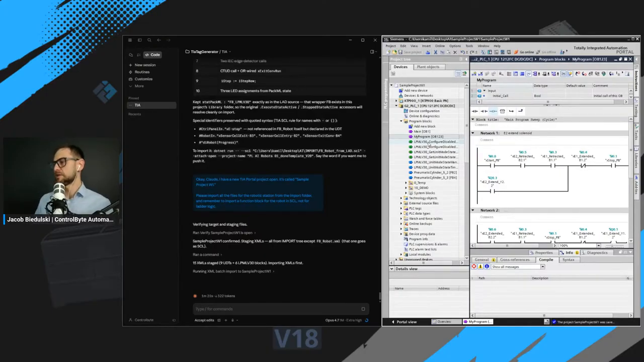Click the back arrow in Claude window
The image size is (644, 362).
pos(159,40)
